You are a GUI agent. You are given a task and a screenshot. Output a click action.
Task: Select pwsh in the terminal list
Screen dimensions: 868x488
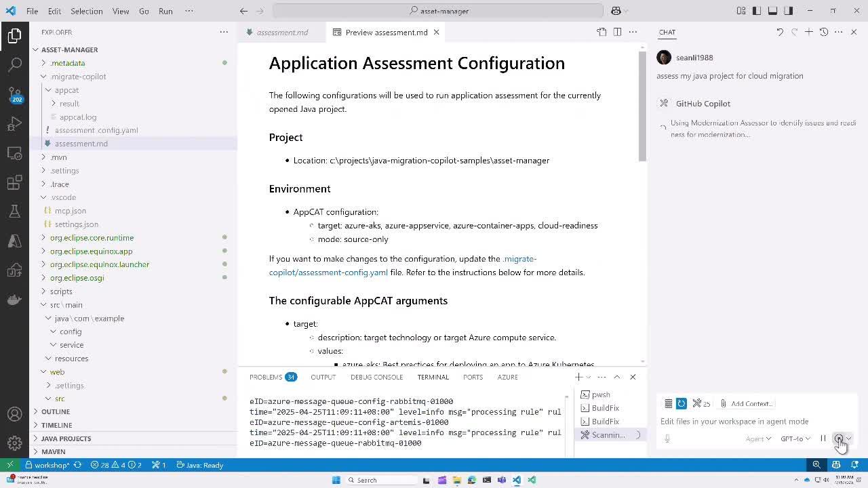pos(600,394)
